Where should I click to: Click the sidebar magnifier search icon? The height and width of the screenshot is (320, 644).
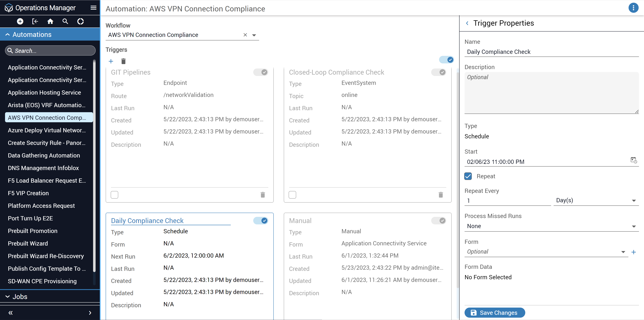pos(65,21)
